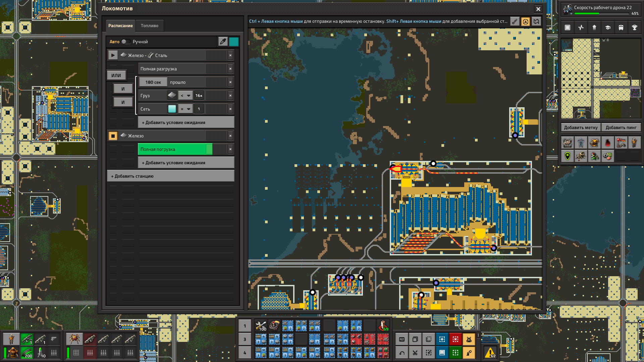
Task: Pick the artillery remote 69 quickbar slot
Action: [x=383, y=326]
